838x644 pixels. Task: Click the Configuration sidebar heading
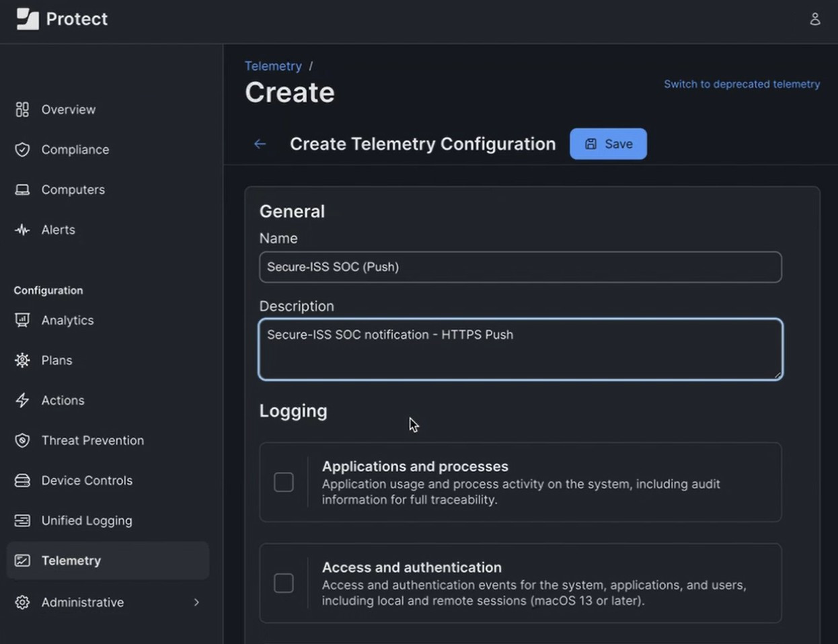pos(48,290)
